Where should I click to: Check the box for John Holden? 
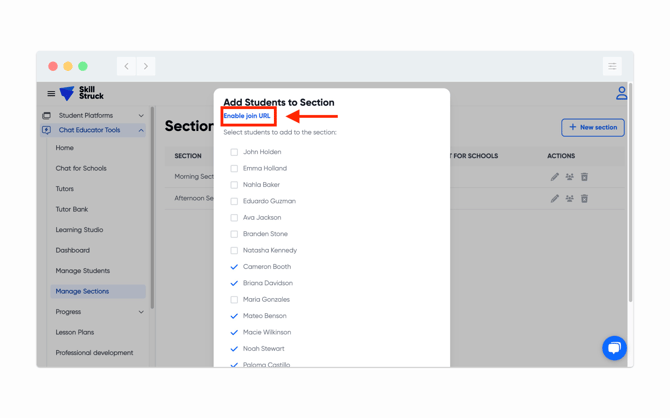(234, 152)
